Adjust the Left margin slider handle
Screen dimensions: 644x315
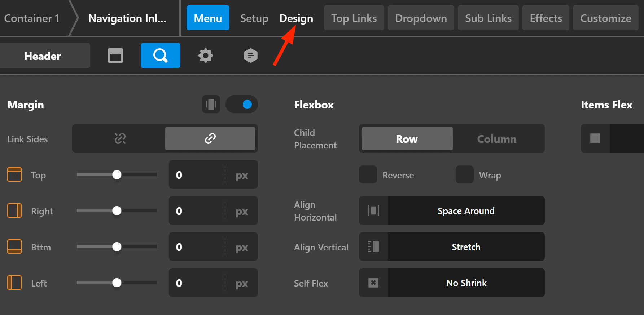coord(117,283)
